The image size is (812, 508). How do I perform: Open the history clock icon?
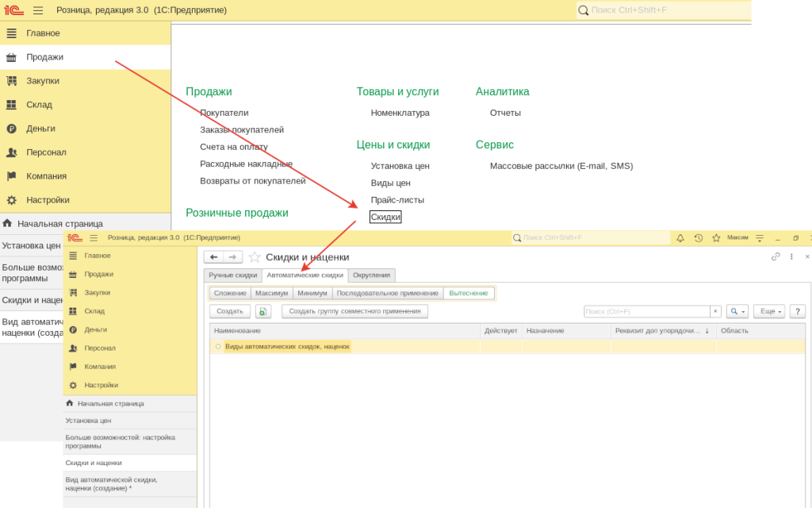point(698,238)
